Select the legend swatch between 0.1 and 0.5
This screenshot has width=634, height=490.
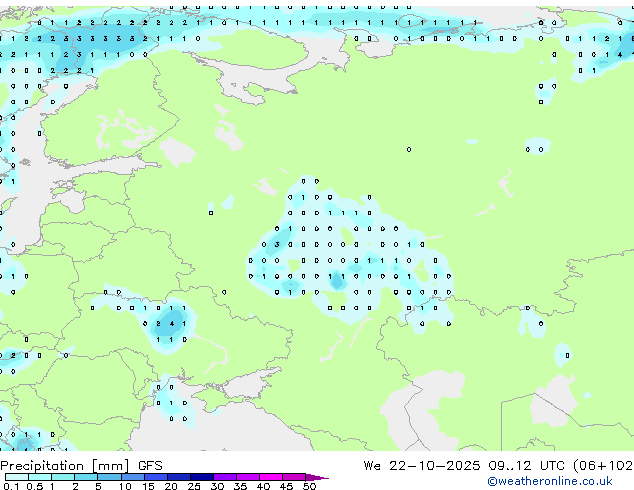(17, 477)
